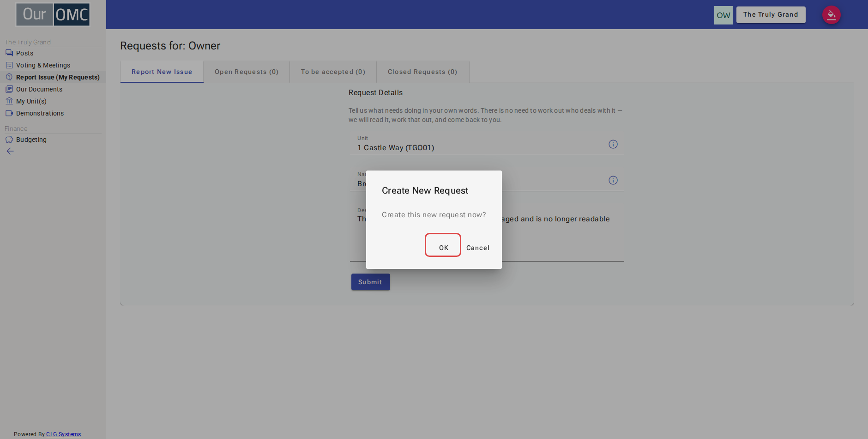Open Budgeting under Finance
This screenshot has width=868, height=439.
[x=31, y=140]
